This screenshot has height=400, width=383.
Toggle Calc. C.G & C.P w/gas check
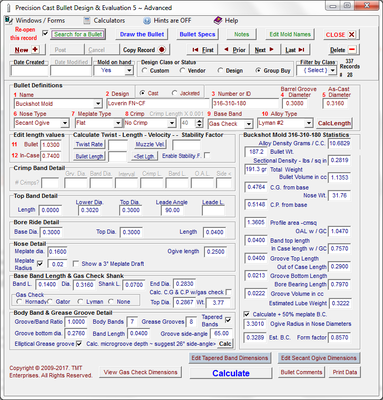point(229,292)
